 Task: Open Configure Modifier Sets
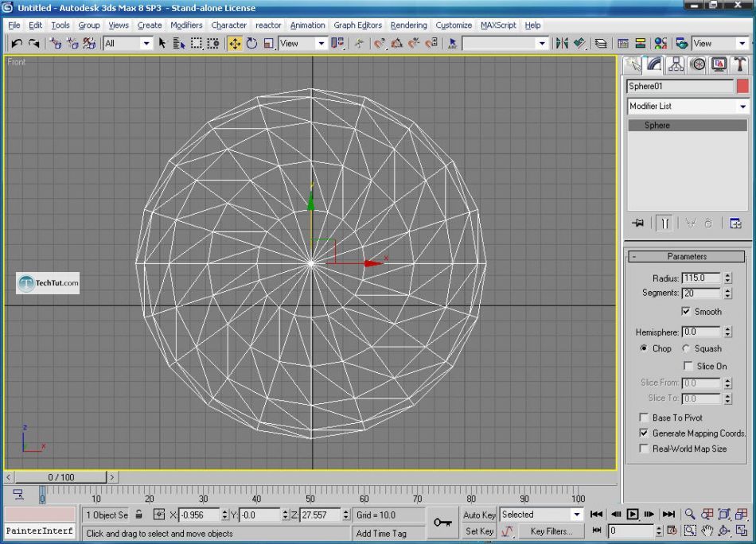pyautogui.click(x=735, y=223)
